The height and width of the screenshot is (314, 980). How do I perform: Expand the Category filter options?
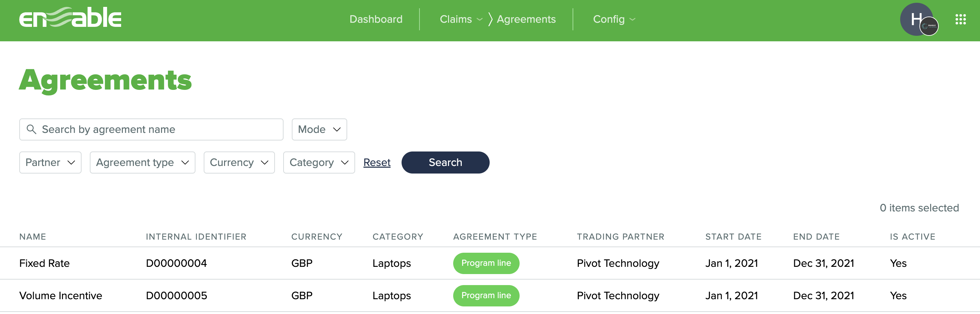319,162
